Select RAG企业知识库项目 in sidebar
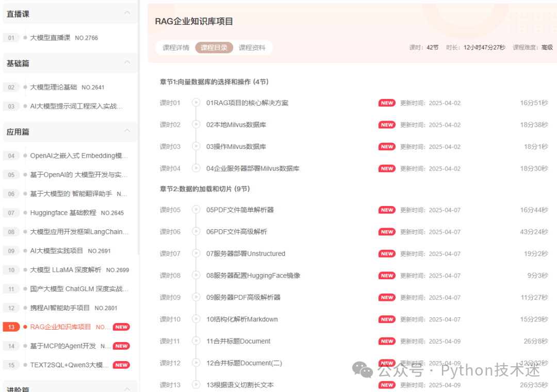557x392 pixels. [x=60, y=327]
